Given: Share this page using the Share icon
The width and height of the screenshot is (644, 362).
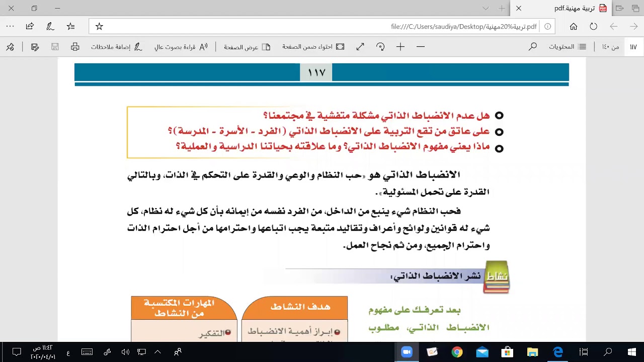Looking at the screenshot, I should click(x=30, y=26).
